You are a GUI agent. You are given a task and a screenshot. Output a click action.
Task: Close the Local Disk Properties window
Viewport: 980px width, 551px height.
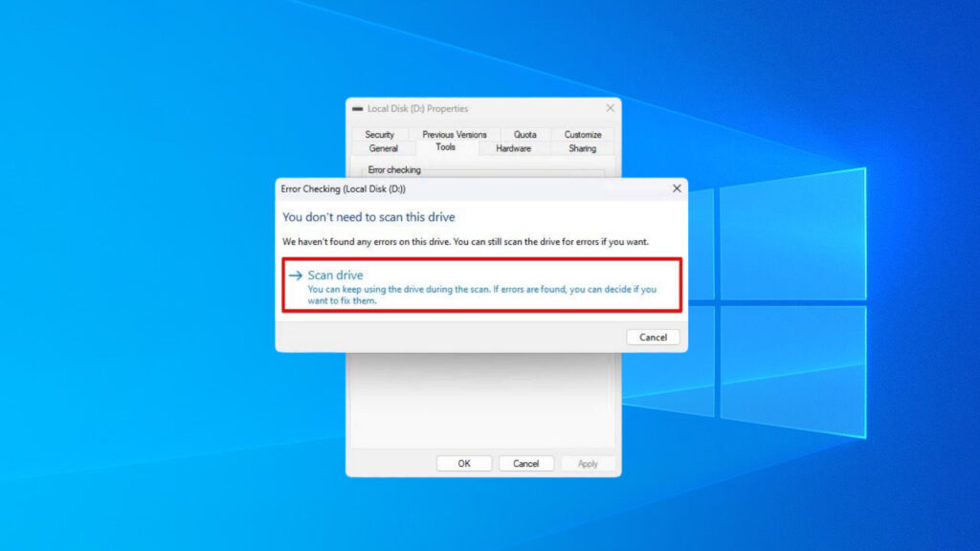pos(611,108)
